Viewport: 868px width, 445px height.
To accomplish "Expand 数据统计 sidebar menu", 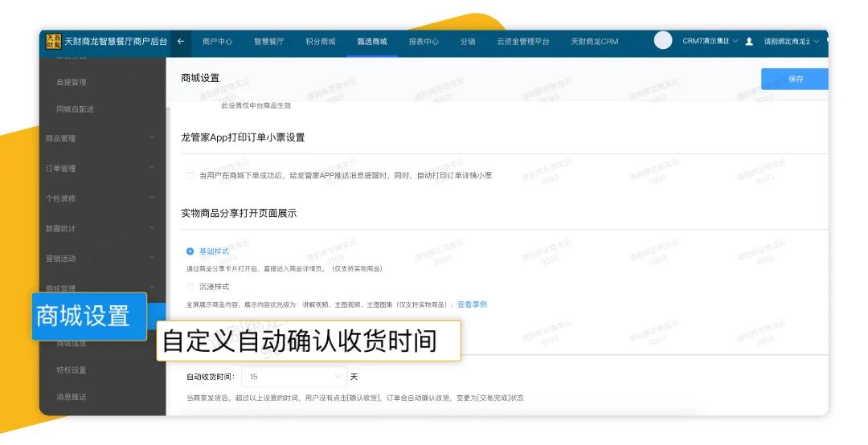I will coord(100,228).
